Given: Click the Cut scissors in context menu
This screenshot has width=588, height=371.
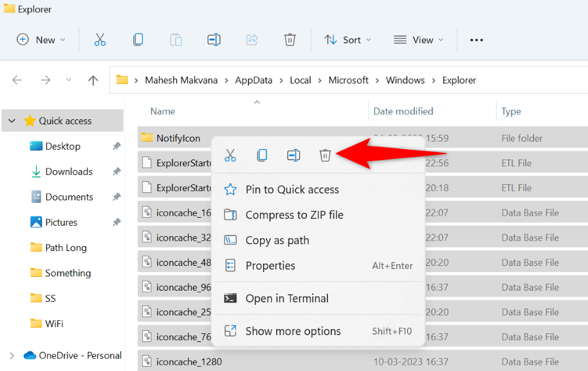Looking at the screenshot, I should 230,155.
